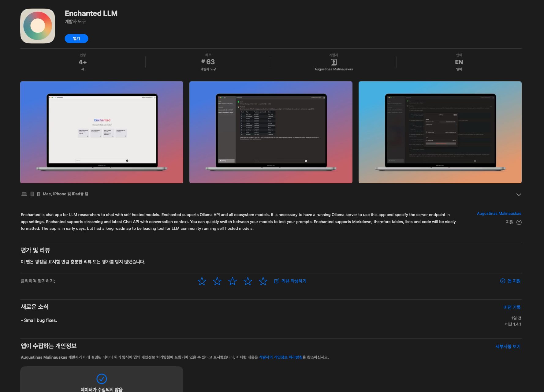544x392 pixels.
Task: Rate the app one star
Action: click(x=202, y=281)
